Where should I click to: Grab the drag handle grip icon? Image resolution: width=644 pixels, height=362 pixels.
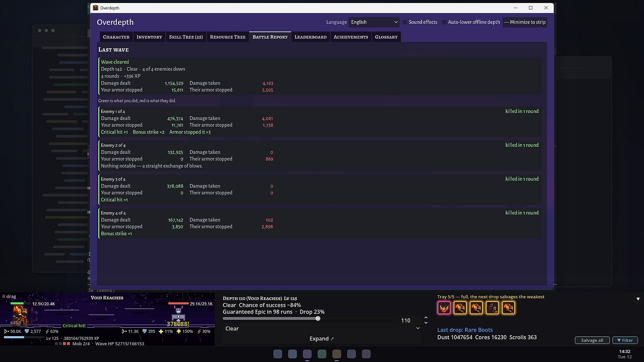(x=4, y=296)
